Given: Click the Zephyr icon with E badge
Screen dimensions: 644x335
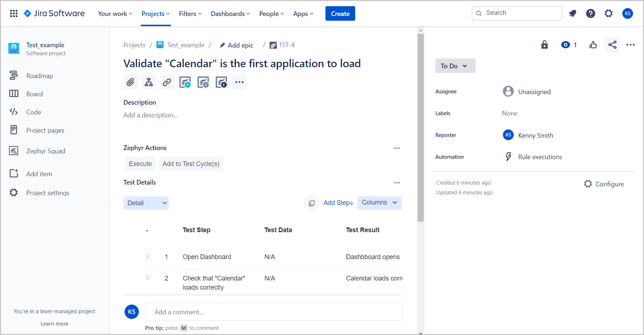Looking at the screenshot, I should (221, 82).
